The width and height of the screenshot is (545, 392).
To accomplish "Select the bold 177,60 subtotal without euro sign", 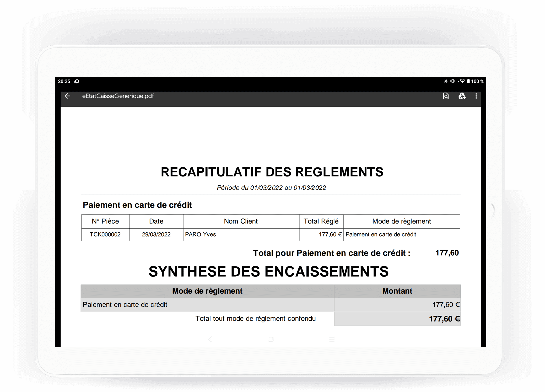I will pyautogui.click(x=447, y=253).
